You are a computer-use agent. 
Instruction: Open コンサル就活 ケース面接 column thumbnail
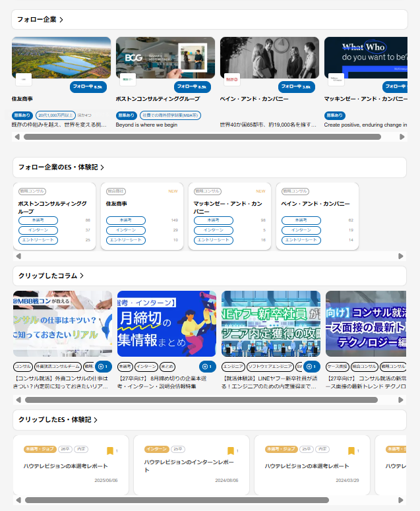tap(366, 324)
